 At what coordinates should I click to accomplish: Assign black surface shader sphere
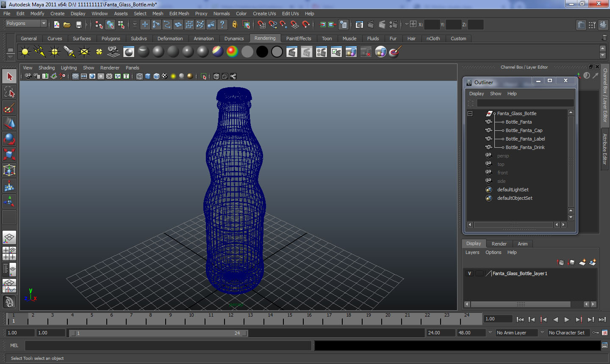(x=262, y=52)
